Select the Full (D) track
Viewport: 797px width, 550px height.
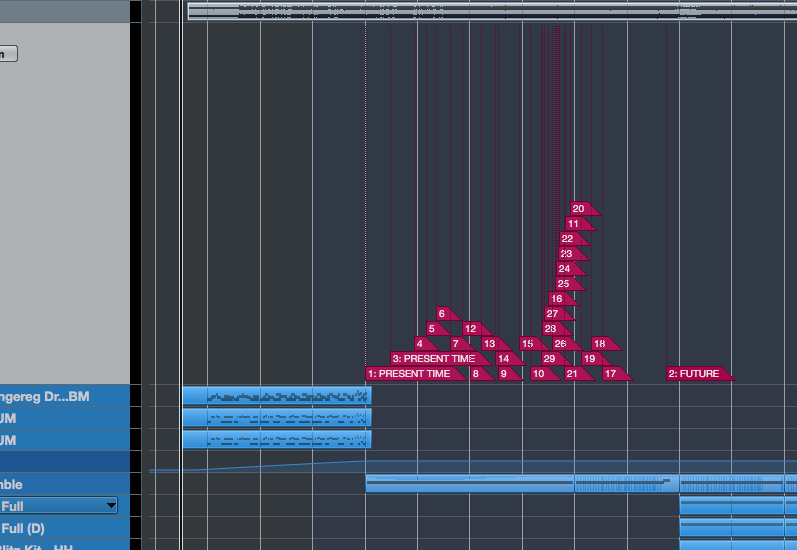pos(65,528)
